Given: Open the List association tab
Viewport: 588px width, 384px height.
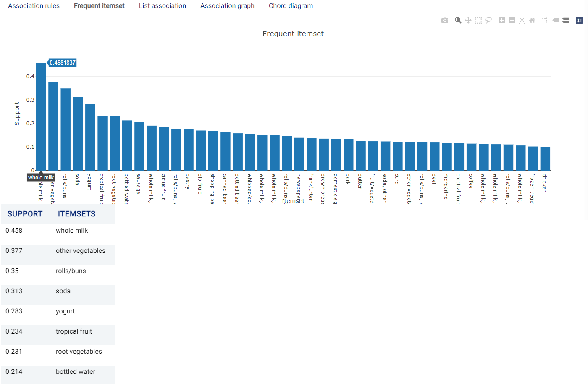Looking at the screenshot, I should 163,6.
